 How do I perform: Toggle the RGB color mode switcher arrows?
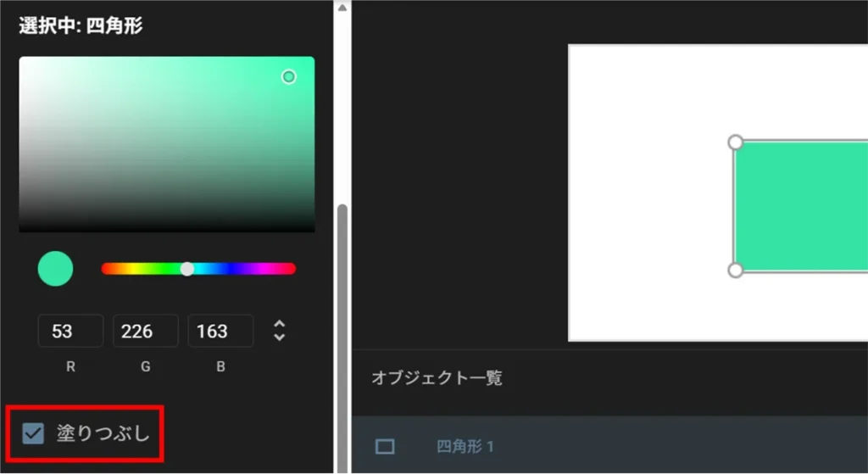280,331
